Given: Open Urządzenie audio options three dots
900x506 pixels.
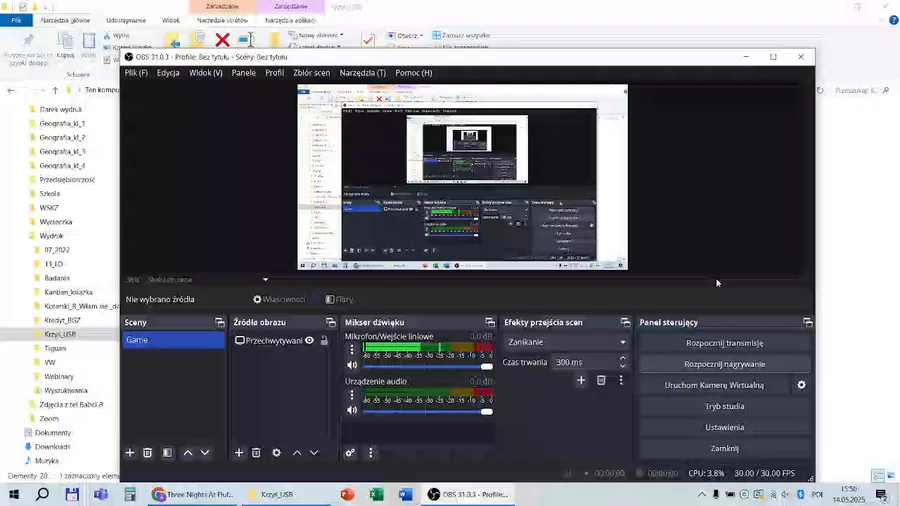Looking at the screenshot, I should 352,395.
